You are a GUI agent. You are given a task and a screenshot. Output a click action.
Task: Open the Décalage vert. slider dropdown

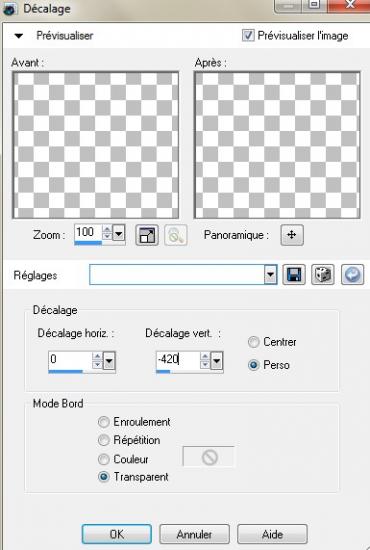216,361
